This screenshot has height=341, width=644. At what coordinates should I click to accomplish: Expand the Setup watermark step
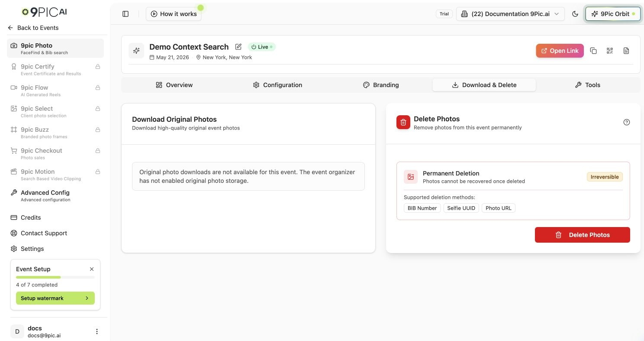coord(55,298)
